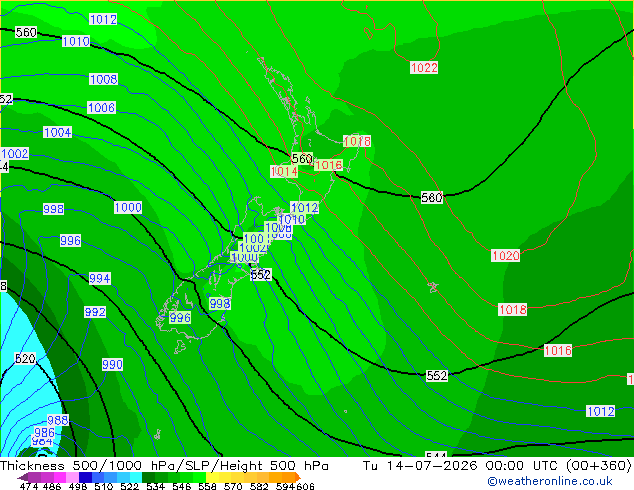Viewport: 634px width, 490px height.
Task: Click legend value 534
Action: 155,486
